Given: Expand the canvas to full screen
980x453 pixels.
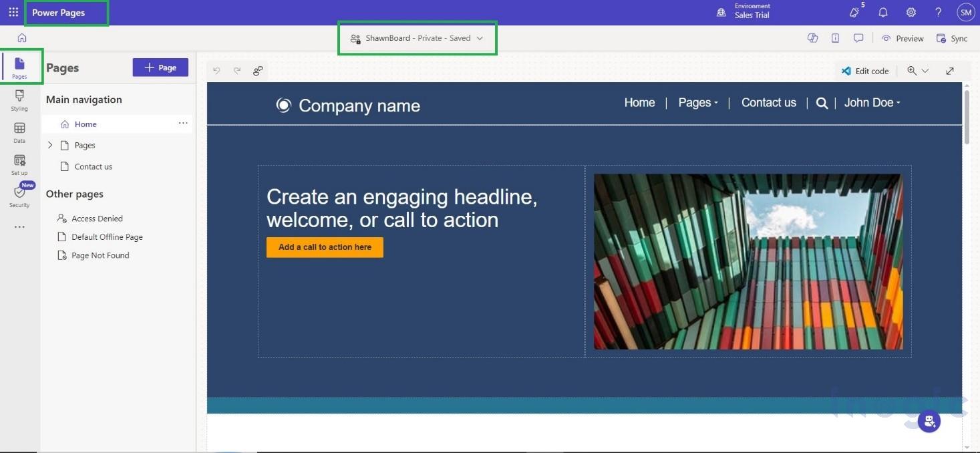Looking at the screenshot, I should 950,71.
